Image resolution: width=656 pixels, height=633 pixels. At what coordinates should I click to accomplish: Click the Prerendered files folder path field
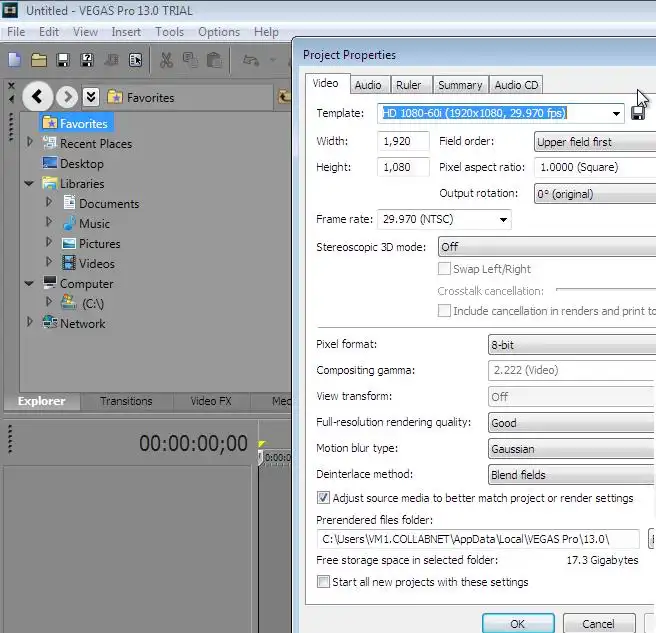(x=478, y=539)
